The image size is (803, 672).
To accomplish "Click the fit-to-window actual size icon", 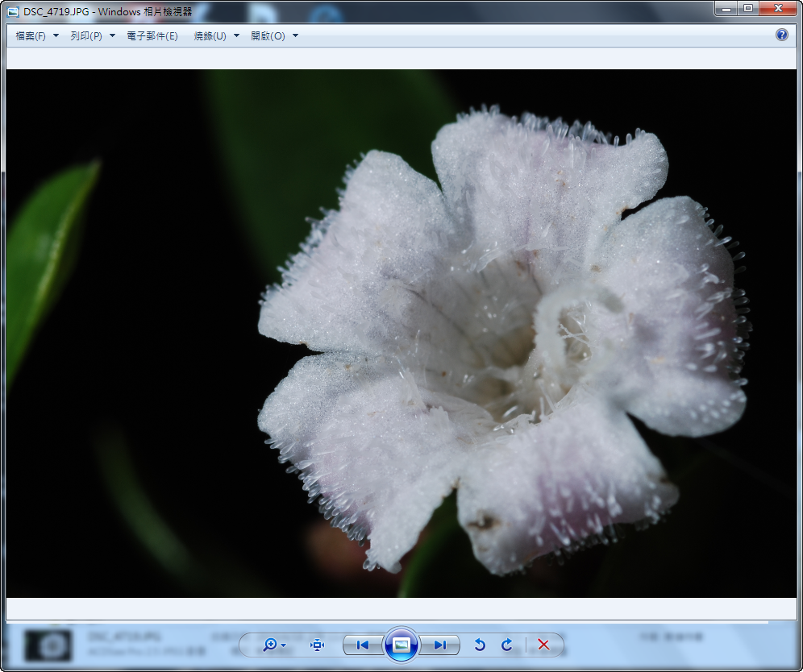I will point(318,645).
